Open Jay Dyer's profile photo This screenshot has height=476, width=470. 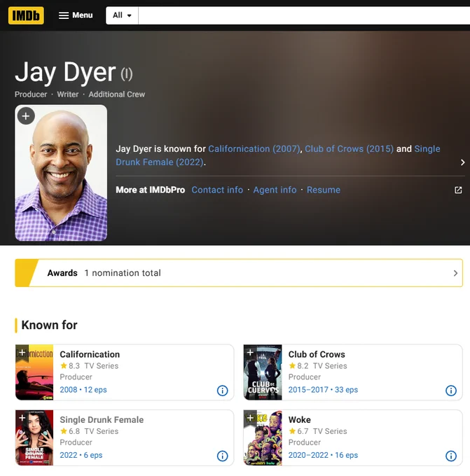click(x=61, y=173)
